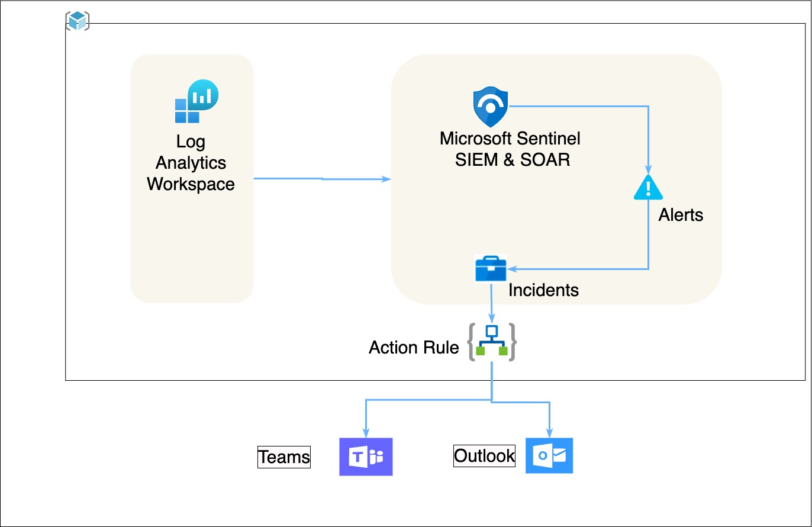Image resolution: width=812 pixels, height=527 pixels.
Task: Click the Action Rule flowchart icon
Action: tap(491, 342)
